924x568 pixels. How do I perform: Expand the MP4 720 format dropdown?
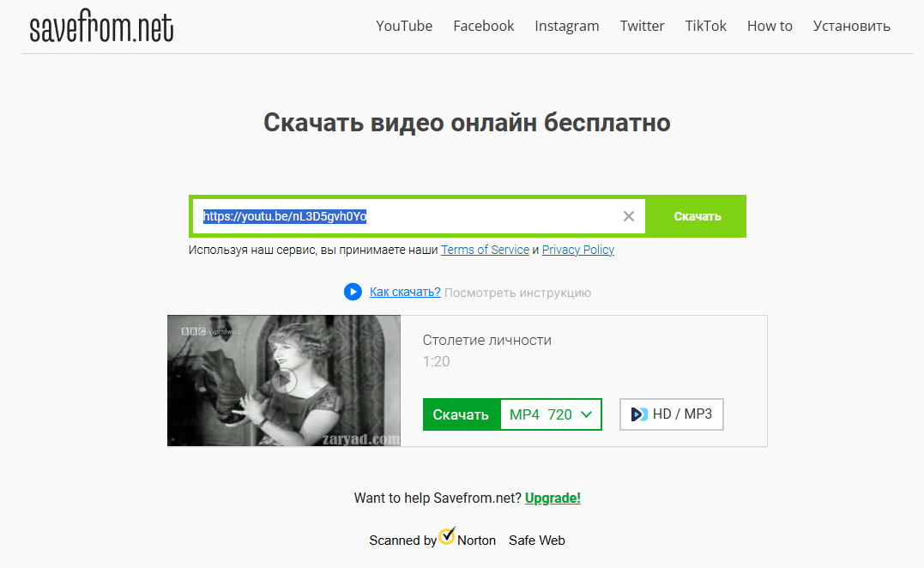(x=551, y=414)
